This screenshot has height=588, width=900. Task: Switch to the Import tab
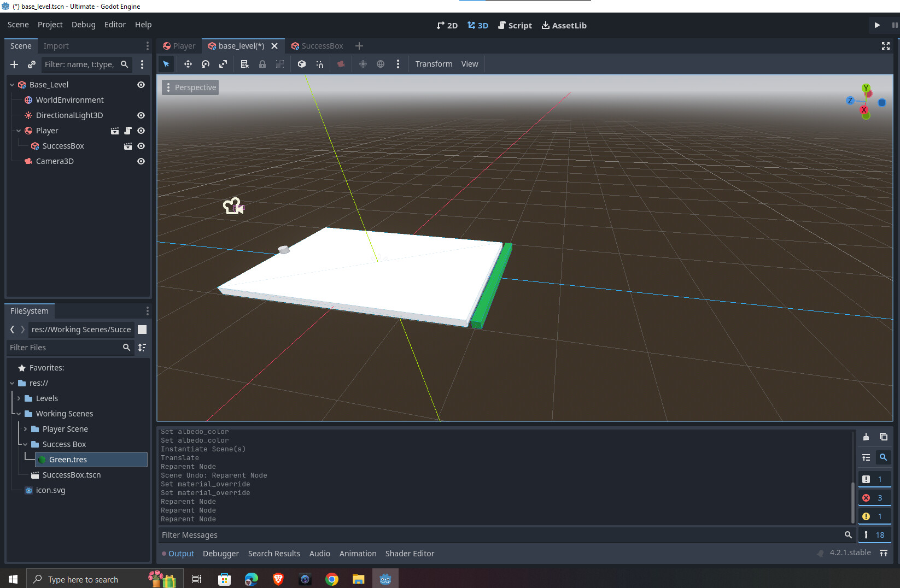point(56,46)
